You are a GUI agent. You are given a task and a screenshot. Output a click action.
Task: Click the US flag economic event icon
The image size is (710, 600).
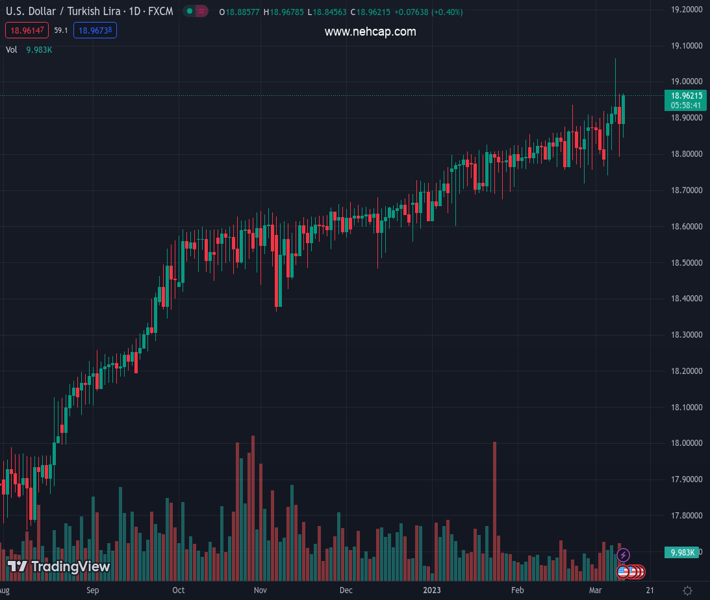click(623, 572)
